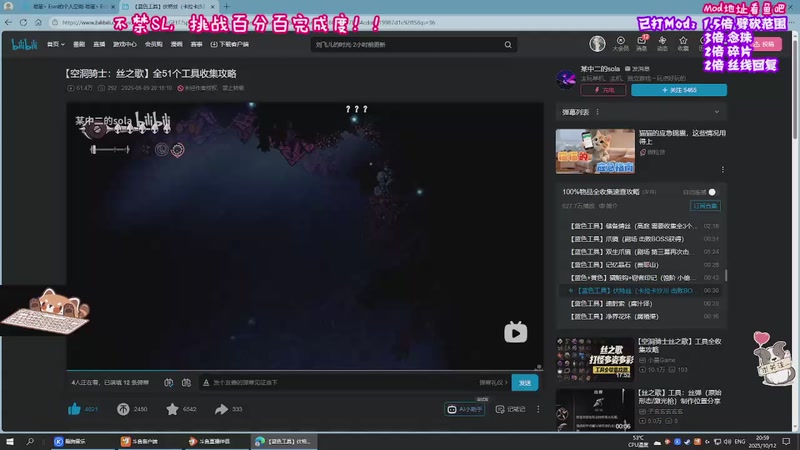Image resolution: width=800 pixels, height=450 pixels.
Task: Open Windows taskbar search
Action: tap(30, 441)
